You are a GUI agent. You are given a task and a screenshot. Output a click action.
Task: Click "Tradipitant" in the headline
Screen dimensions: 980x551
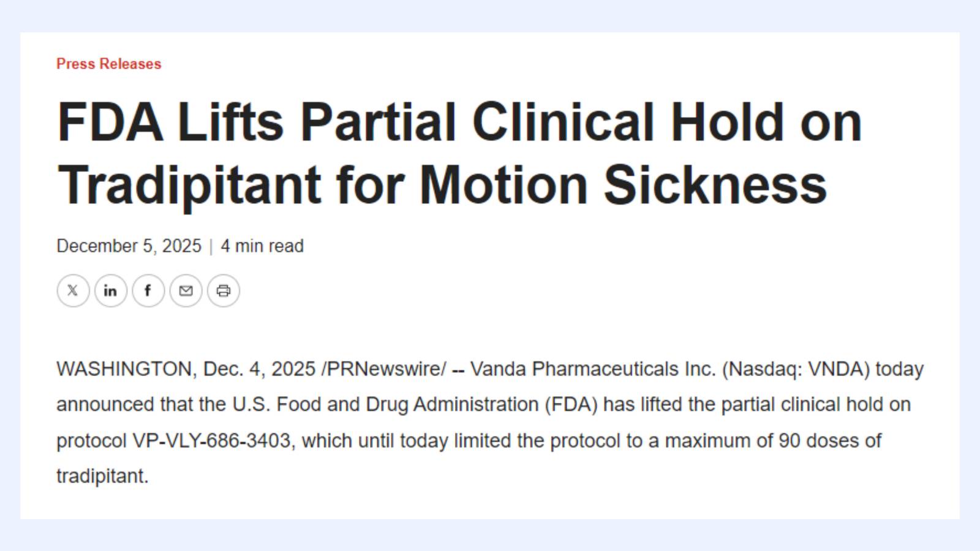189,185
